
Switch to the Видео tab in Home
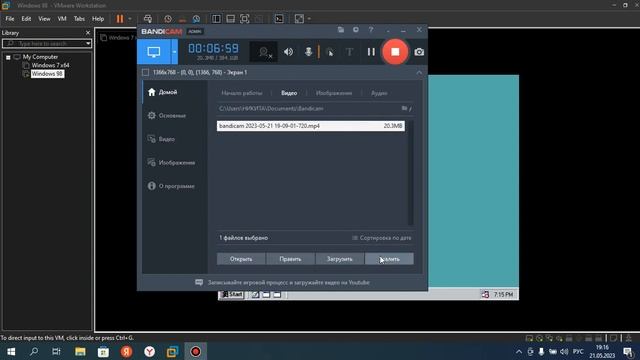(x=289, y=93)
